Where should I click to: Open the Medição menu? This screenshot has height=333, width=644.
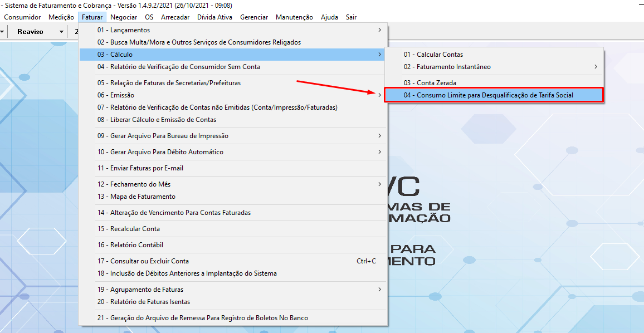(61, 17)
